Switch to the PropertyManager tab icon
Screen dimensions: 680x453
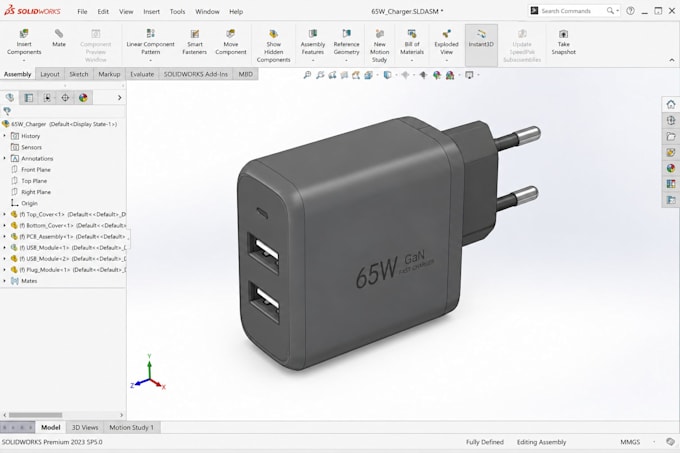click(29, 98)
